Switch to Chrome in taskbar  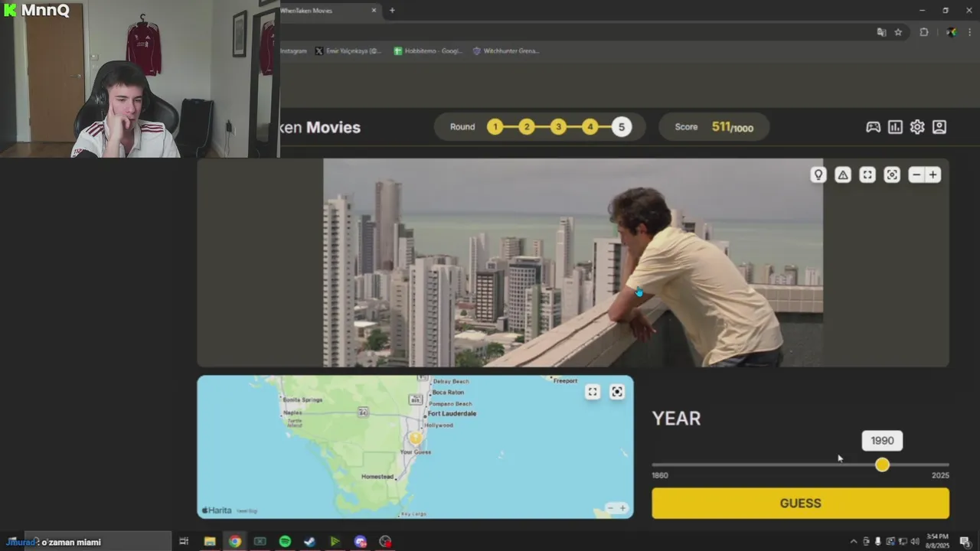point(235,542)
